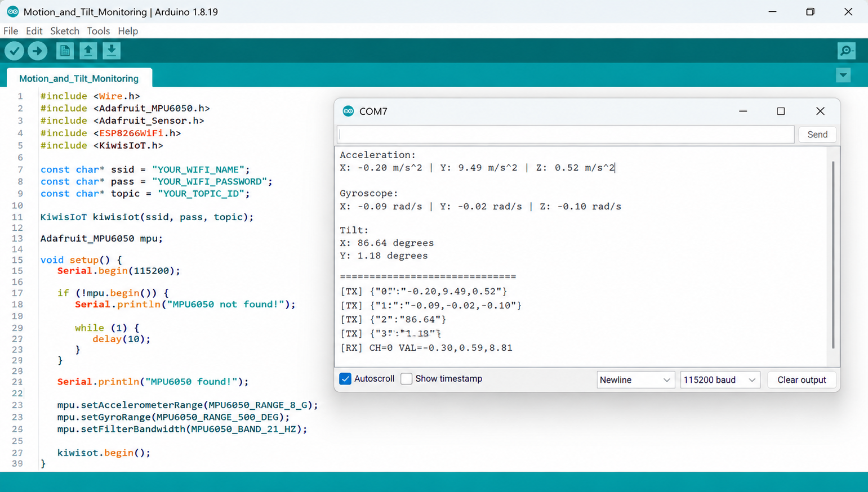Click the "MPU6050 found!" println line
The image size is (868, 492).
[x=153, y=382]
